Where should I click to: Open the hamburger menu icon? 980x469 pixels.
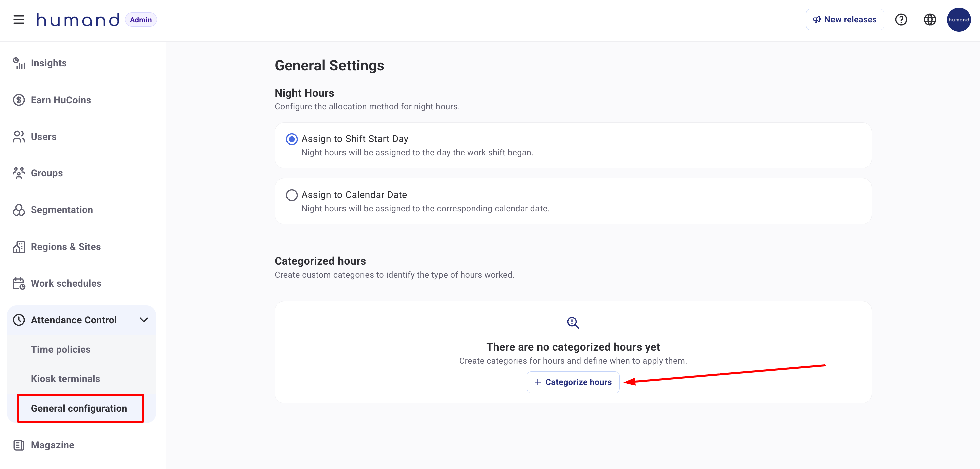coord(19,19)
